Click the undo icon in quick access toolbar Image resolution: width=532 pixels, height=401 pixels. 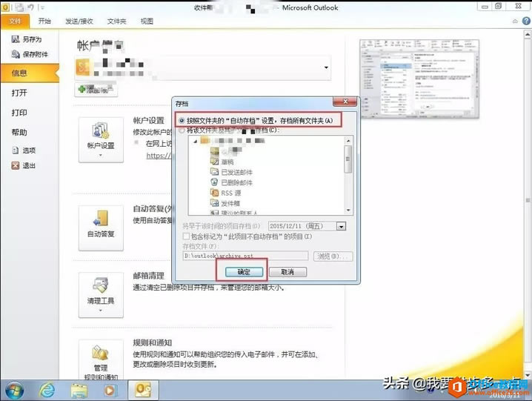(31, 7)
